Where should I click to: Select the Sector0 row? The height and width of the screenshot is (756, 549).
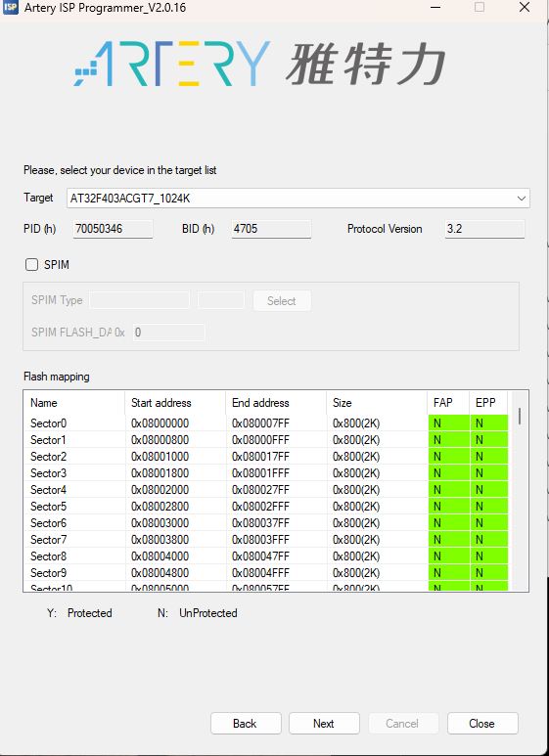click(266, 422)
